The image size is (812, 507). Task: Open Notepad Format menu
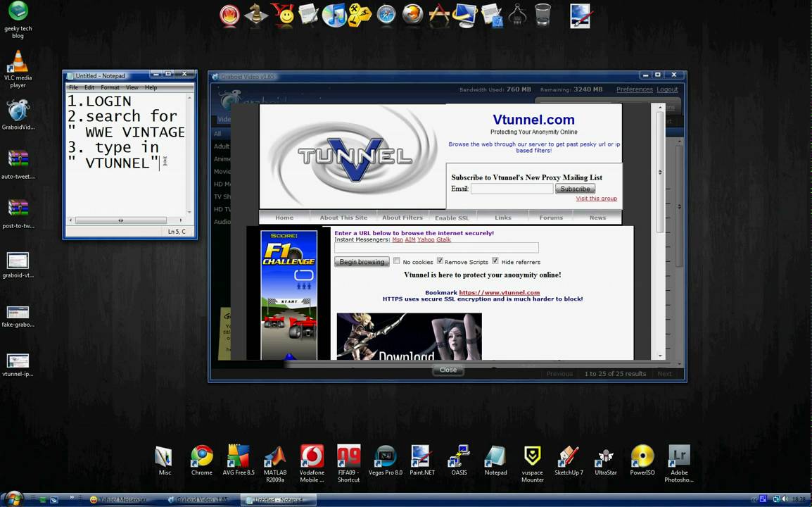tap(110, 87)
